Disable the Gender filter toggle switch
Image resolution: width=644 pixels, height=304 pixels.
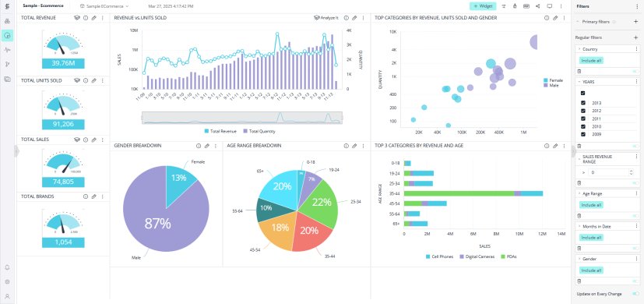tap(635, 281)
